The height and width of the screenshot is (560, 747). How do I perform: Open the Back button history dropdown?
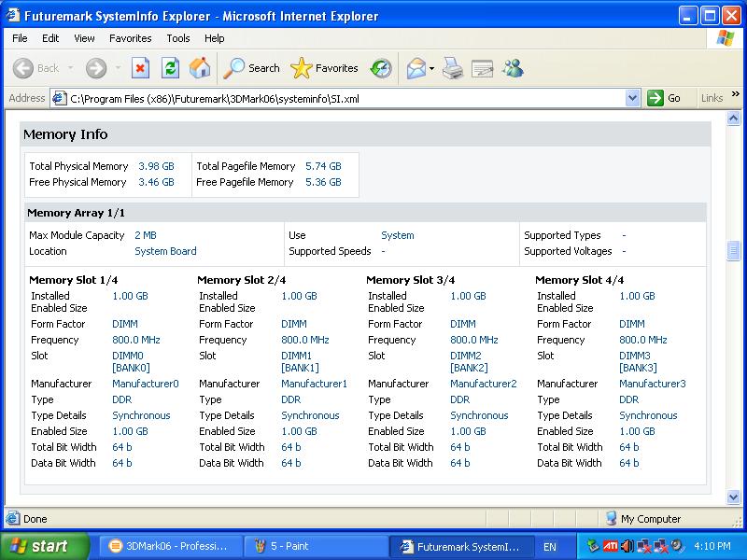tap(68, 68)
